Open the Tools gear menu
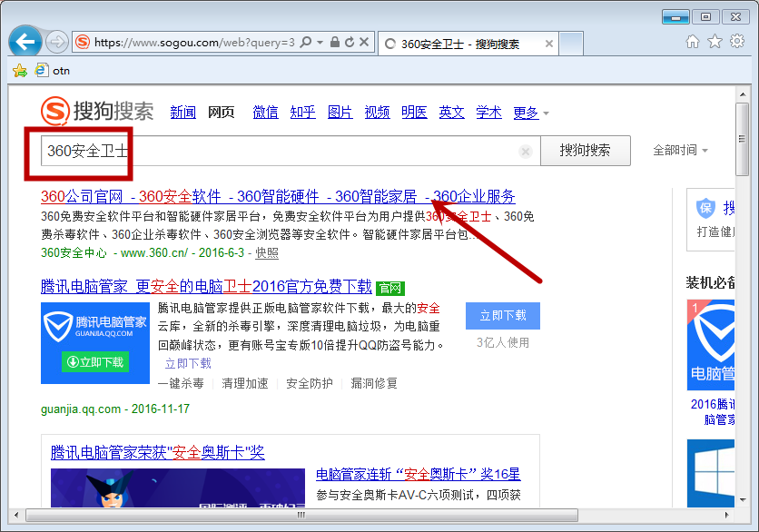Viewport: 759px width, 532px height. click(x=737, y=42)
